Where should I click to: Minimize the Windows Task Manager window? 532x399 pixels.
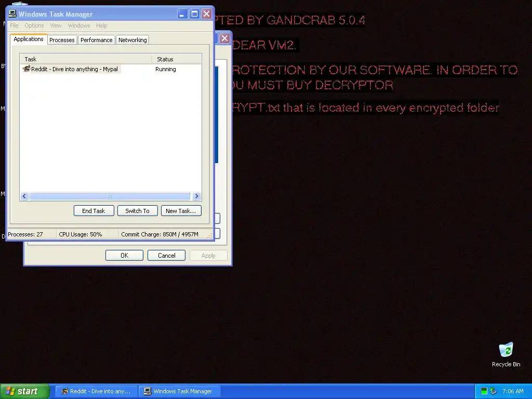tap(182, 14)
